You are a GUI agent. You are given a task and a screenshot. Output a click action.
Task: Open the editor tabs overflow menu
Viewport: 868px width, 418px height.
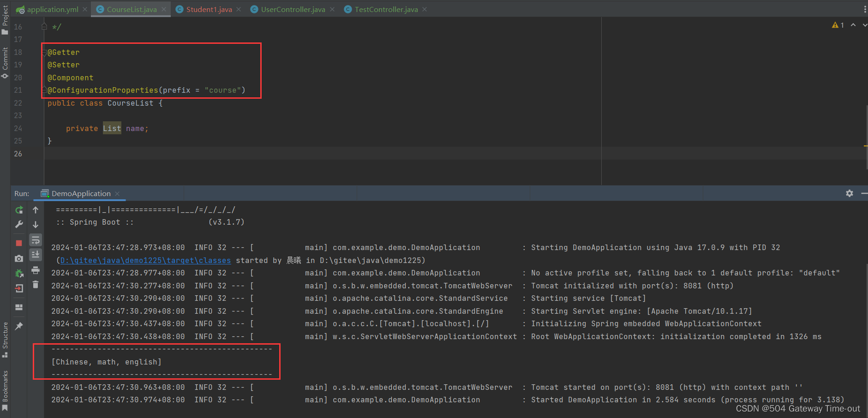[x=865, y=9]
